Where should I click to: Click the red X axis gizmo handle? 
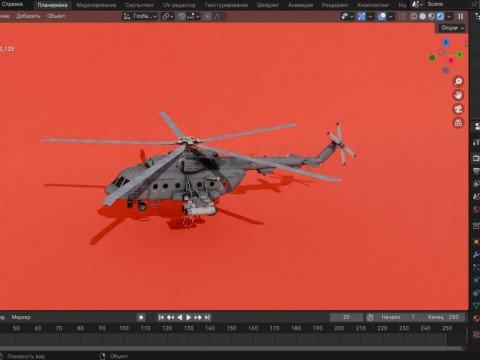451,60
